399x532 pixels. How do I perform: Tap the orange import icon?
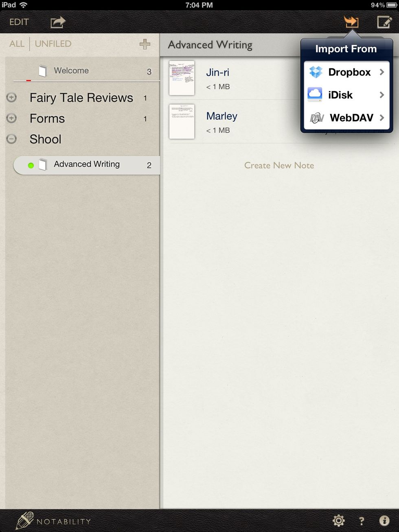pos(351,22)
